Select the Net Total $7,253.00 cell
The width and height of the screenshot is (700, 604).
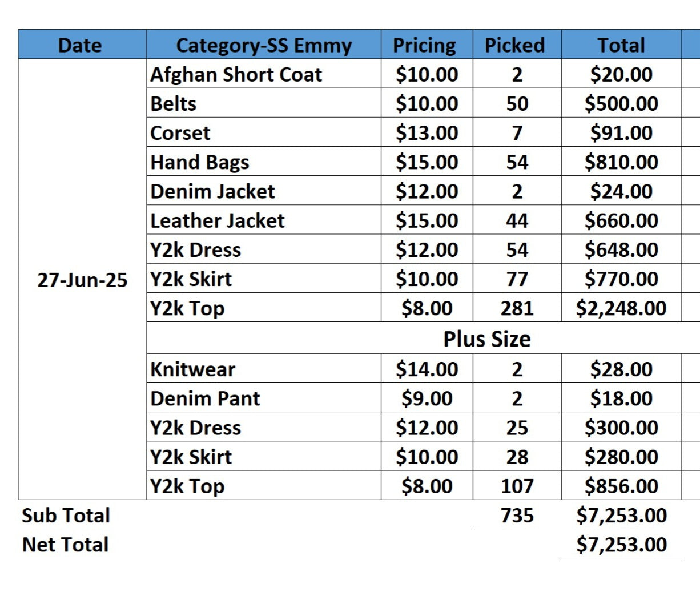(x=621, y=544)
